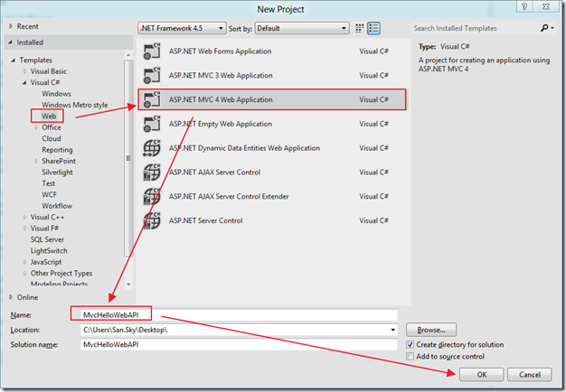This screenshot has height=392, width=566.
Task: Click the ASP.NET Web Forms Application template icon
Action: coord(152,51)
